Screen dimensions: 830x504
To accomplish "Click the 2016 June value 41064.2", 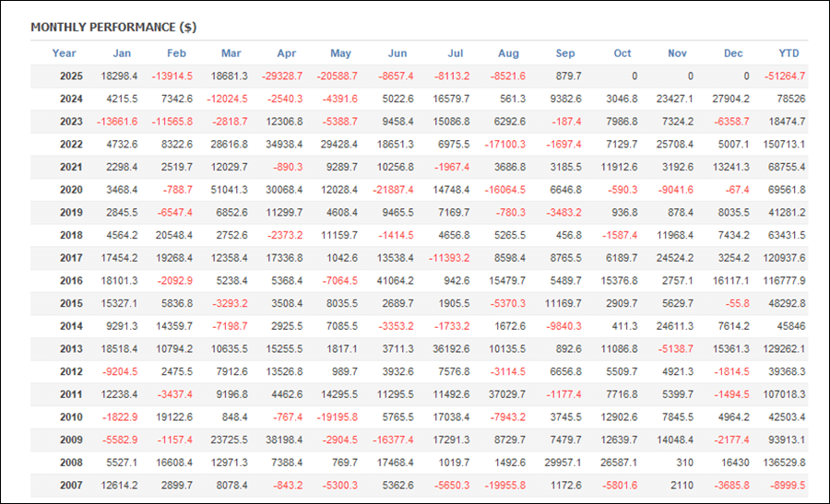I will pyautogui.click(x=397, y=279).
